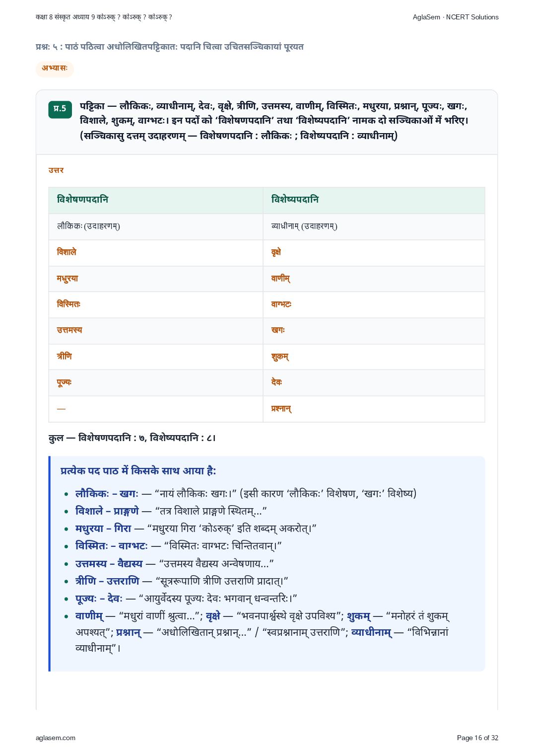Click the AglaSem · NCERT Solutions header text
Viewport: 534px width, 756px height.
pyautogui.click(x=456, y=17)
